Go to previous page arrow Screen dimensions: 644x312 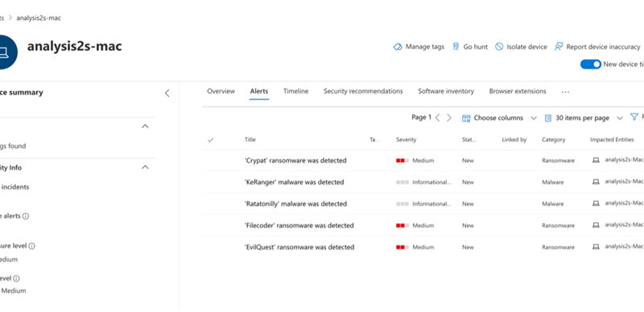[437, 118]
